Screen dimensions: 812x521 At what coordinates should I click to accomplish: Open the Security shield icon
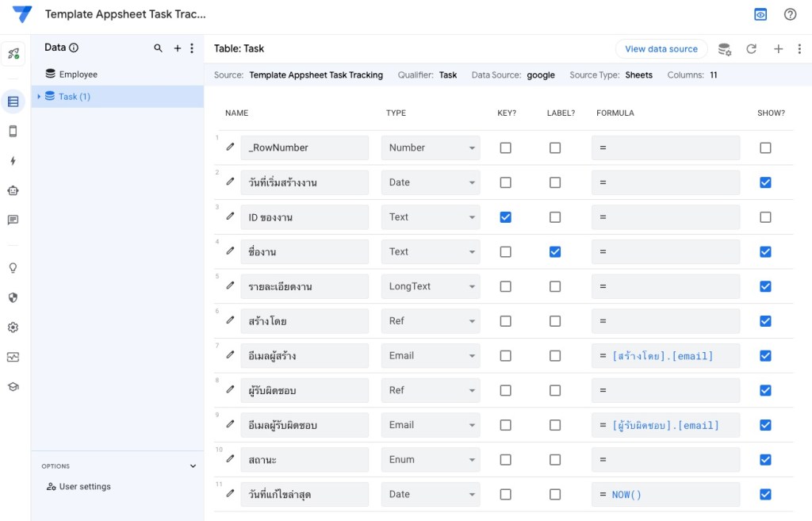tap(13, 297)
